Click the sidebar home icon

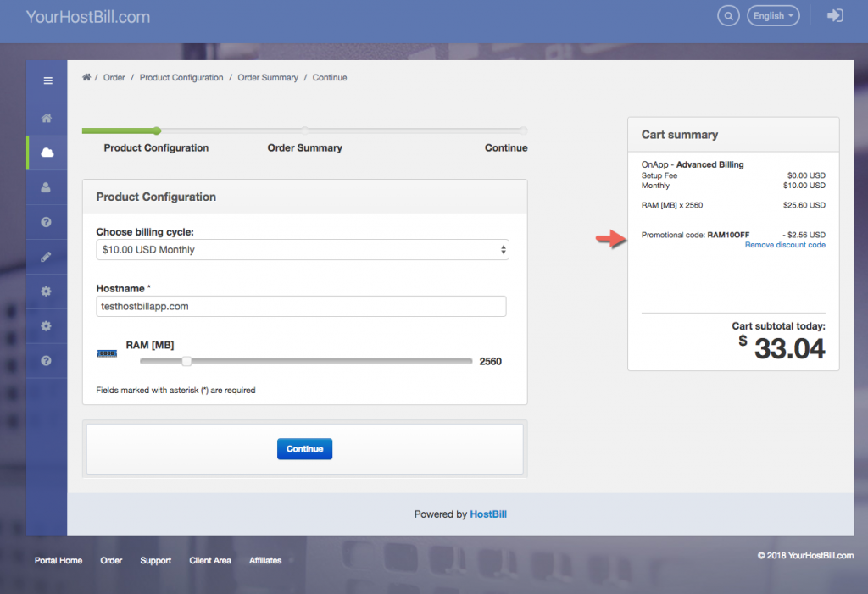pos(47,118)
